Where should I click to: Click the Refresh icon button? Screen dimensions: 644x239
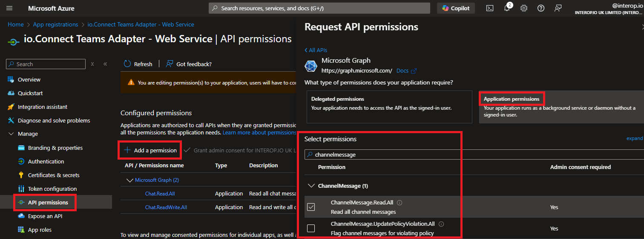[127, 64]
